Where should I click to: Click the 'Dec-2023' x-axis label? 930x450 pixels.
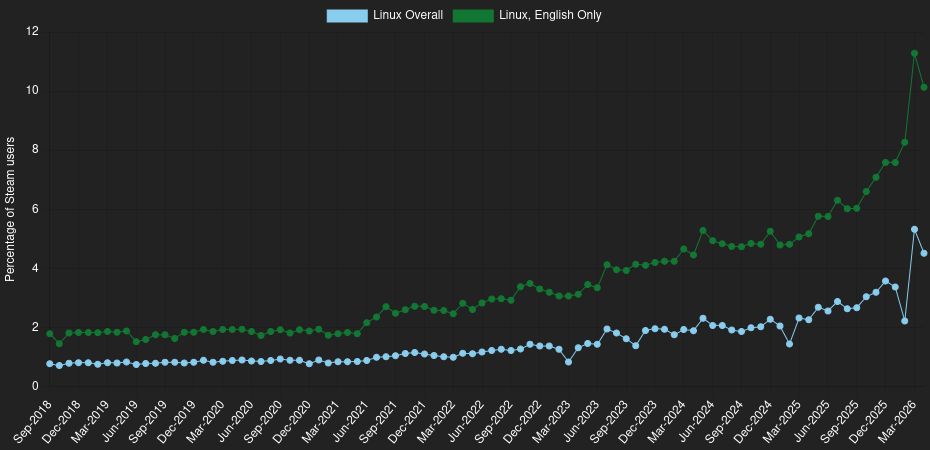coord(638,420)
